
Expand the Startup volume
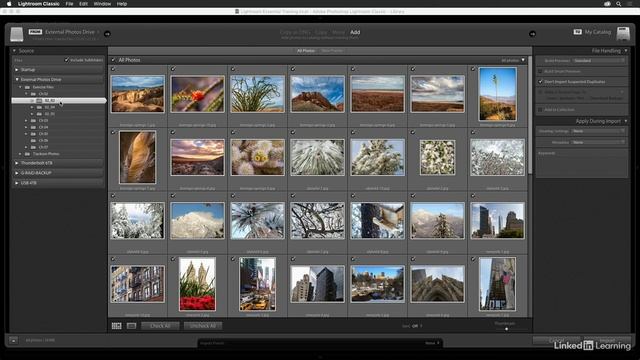(17, 70)
